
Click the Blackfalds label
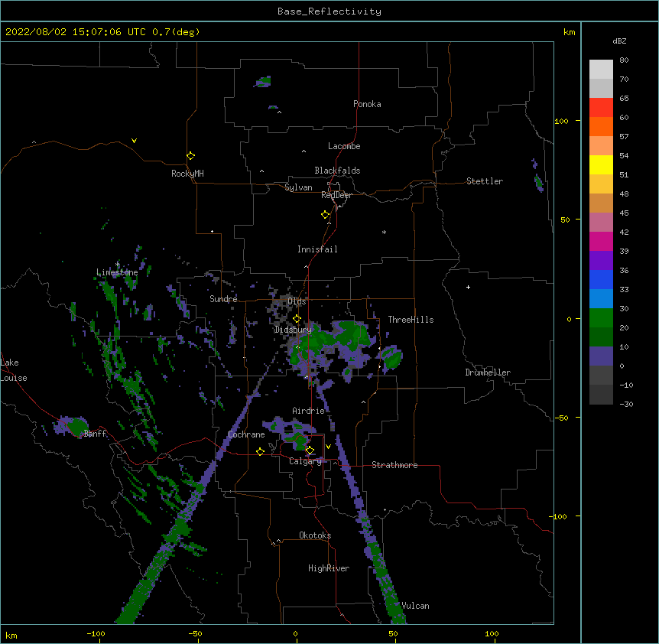point(337,171)
